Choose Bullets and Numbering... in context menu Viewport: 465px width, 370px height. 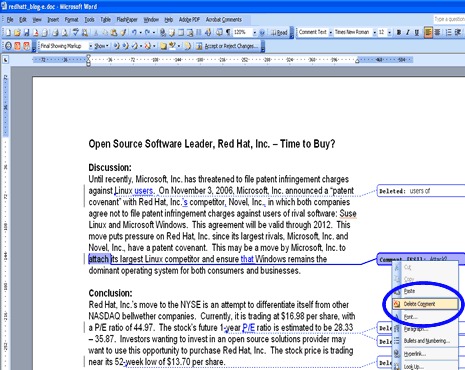coord(427,341)
